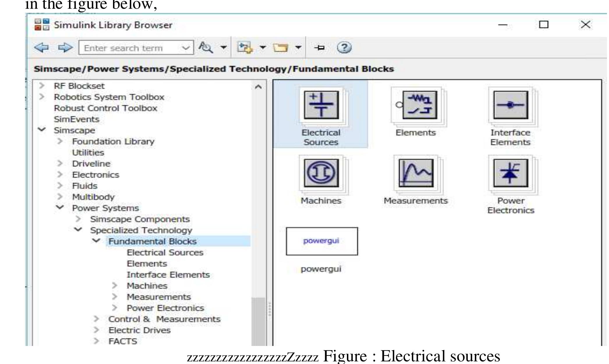Click the help question mark icon
The image size is (609, 364).
pyautogui.click(x=344, y=47)
